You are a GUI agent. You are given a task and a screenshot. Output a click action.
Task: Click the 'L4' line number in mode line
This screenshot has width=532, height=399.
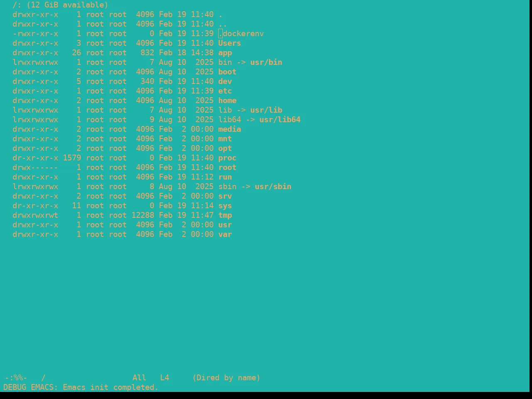click(x=165, y=378)
